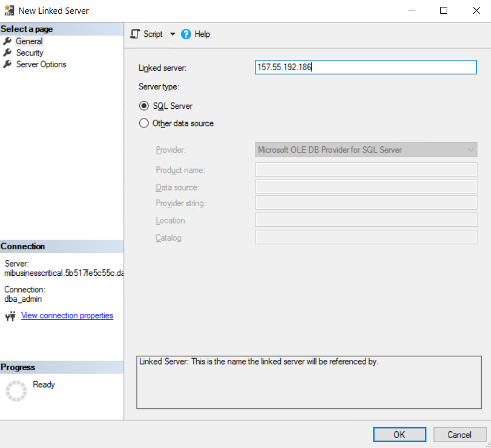This screenshot has width=491, height=448.
Task: Open the Security page
Action: tap(29, 52)
